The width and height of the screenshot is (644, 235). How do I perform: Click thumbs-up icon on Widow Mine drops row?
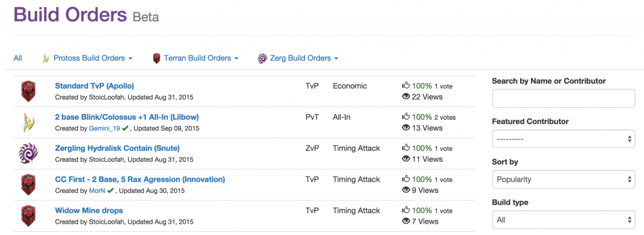pos(406,210)
